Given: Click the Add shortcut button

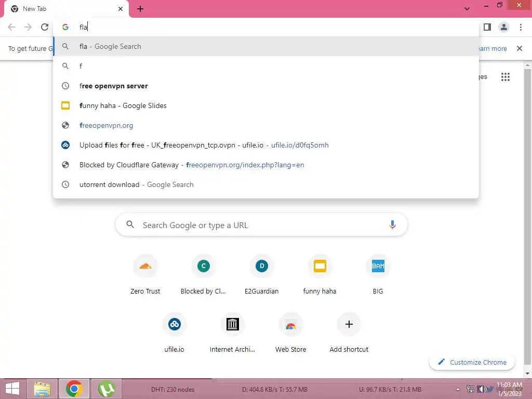Looking at the screenshot, I should (349, 334).
